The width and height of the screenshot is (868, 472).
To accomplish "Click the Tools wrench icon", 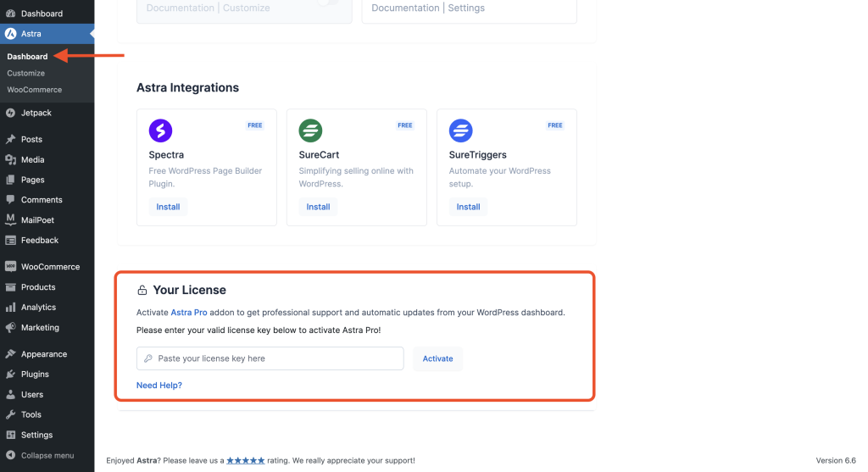I will [x=10, y=414].
